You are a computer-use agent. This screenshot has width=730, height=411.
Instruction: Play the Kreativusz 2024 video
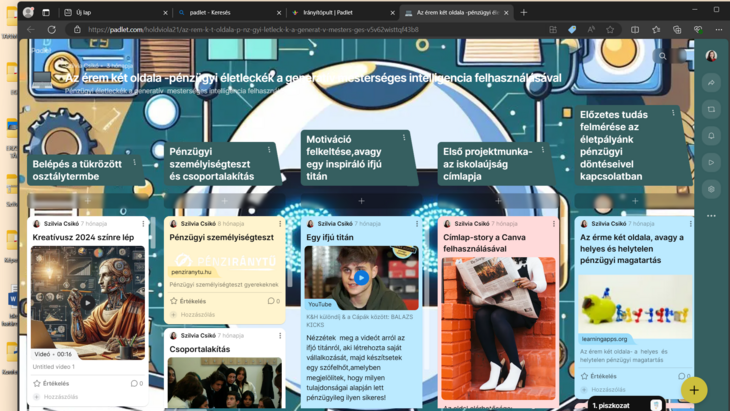[x=88, y=303]
